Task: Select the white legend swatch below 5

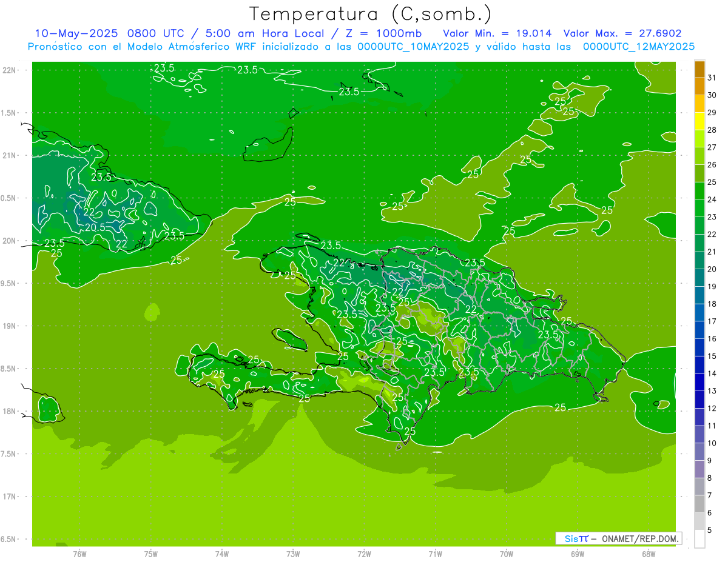Action: [x=699, y=539]
